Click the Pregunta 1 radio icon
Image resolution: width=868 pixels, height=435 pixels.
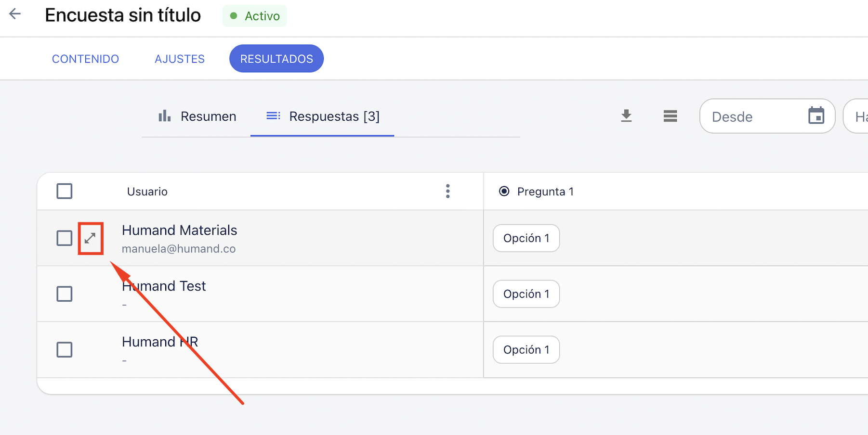point(504,192)
